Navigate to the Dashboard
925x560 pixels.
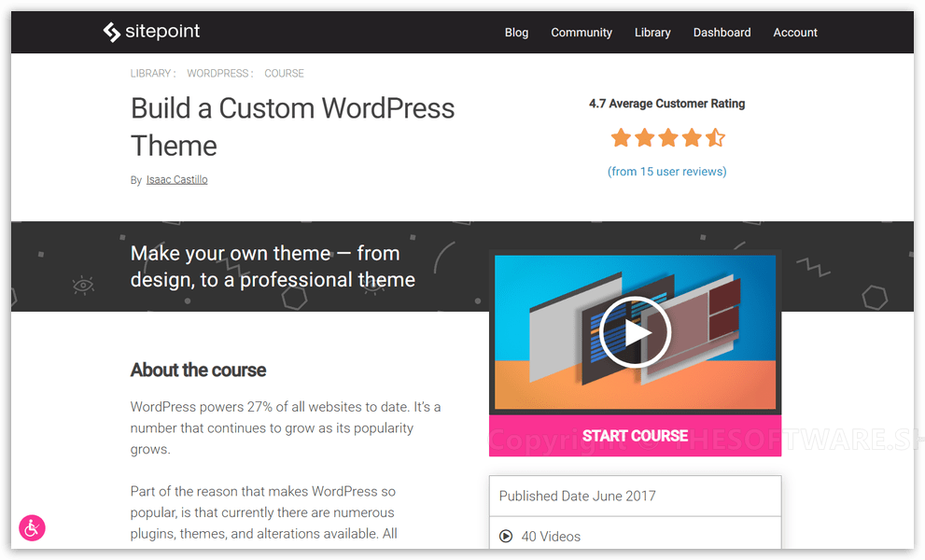pyautogui.click(x=722, y=33)
